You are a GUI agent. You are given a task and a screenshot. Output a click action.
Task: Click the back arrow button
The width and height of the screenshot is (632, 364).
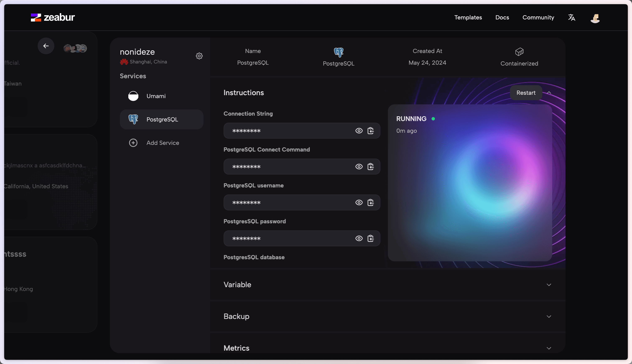(46, 46)
